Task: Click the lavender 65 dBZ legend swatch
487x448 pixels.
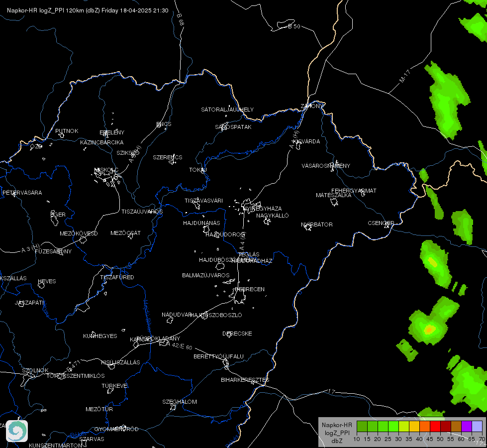Action: (x=477, y=427)
